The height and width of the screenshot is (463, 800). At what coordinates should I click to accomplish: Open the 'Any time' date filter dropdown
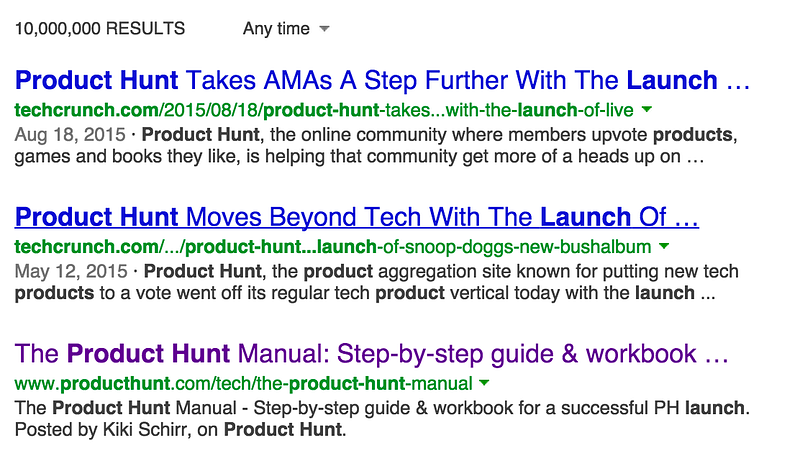click(286, 29)
